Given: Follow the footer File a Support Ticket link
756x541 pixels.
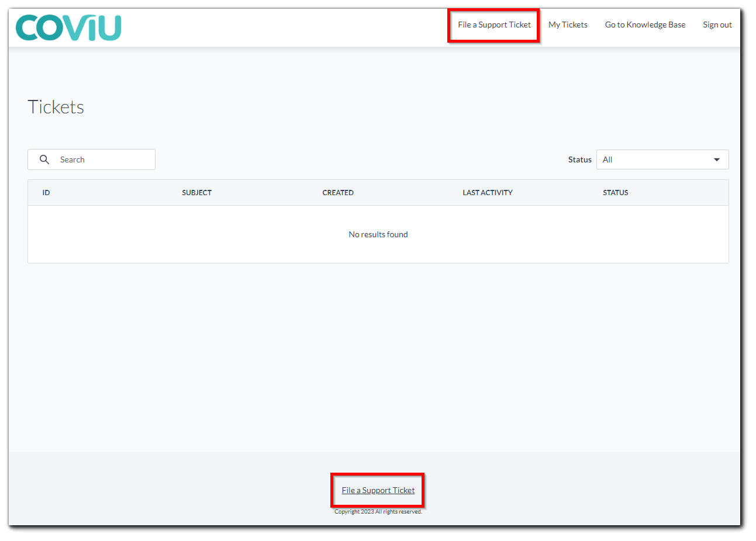Looking at the screenshot, I should (x=378, y=490).
